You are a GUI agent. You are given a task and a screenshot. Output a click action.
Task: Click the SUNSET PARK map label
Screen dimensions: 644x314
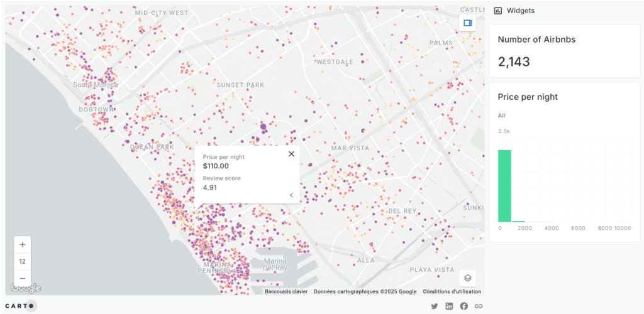click(240, 85)
